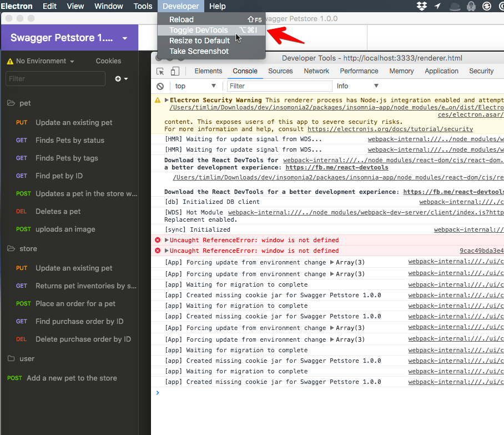Click the warning triangle beside No Environment
This screenshot has height=435, width=504.
[x=10, y=61]
